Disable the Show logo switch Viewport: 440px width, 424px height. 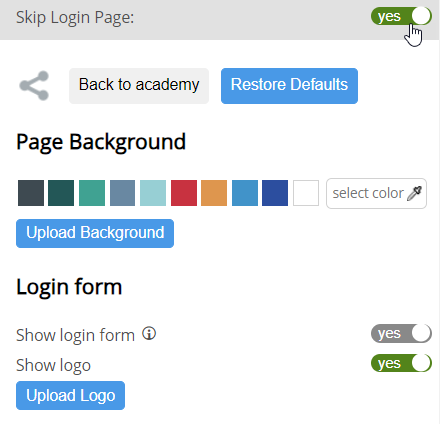pyautogui.click(x=401, y=363)
